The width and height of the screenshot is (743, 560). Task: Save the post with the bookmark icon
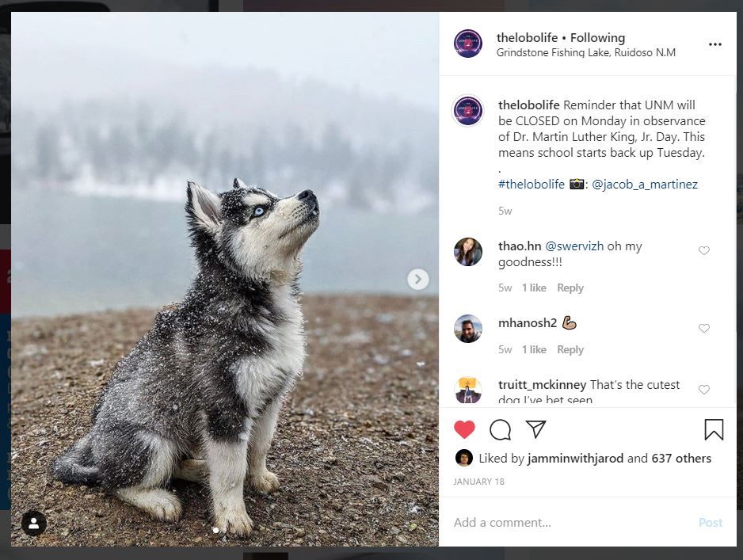tap(714, 429)
